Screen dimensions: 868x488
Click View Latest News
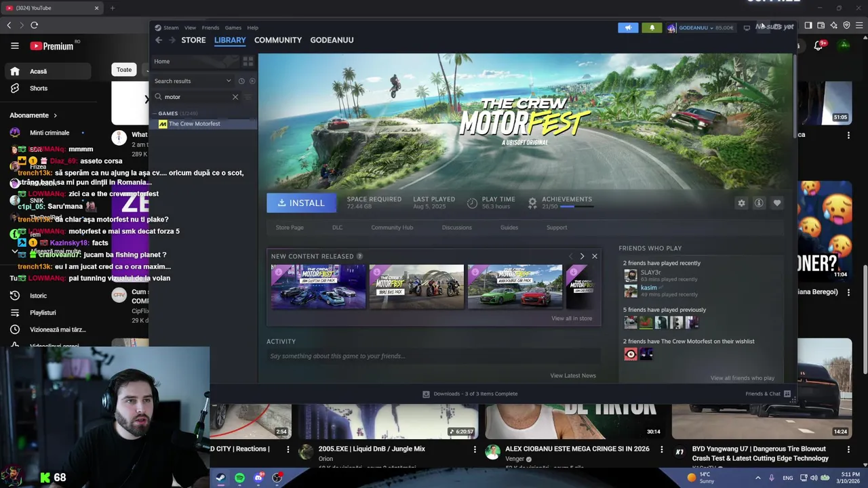[573, 375]
